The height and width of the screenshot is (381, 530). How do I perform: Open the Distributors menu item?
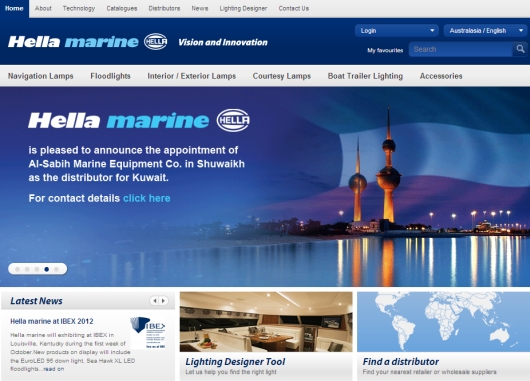click(164, 8)
